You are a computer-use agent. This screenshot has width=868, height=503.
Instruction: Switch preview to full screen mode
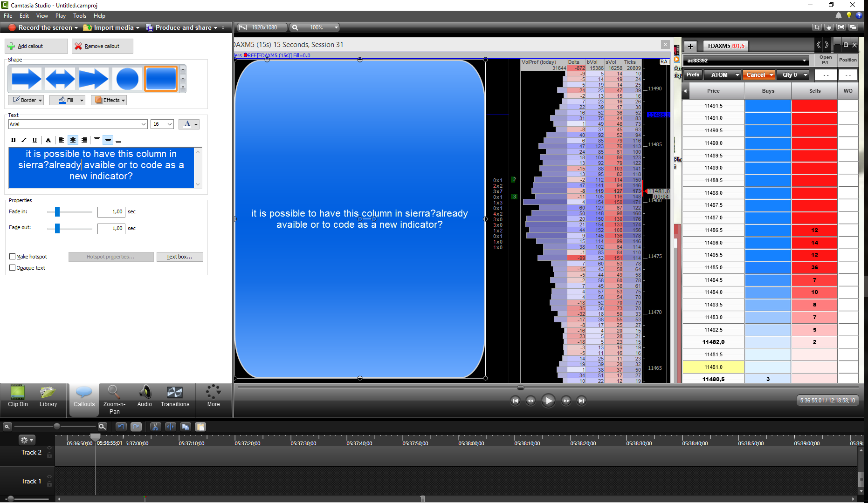[841, 27]
